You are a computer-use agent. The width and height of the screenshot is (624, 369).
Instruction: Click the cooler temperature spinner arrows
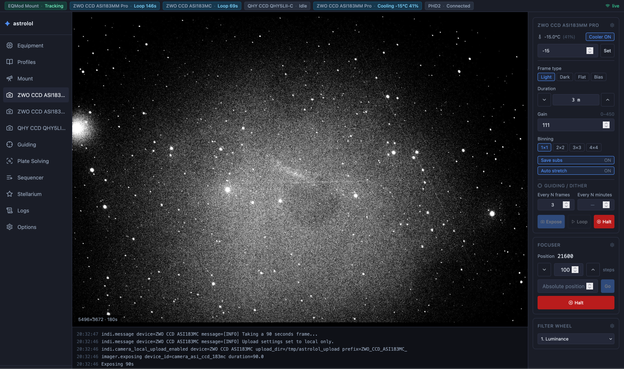(590, 51)
